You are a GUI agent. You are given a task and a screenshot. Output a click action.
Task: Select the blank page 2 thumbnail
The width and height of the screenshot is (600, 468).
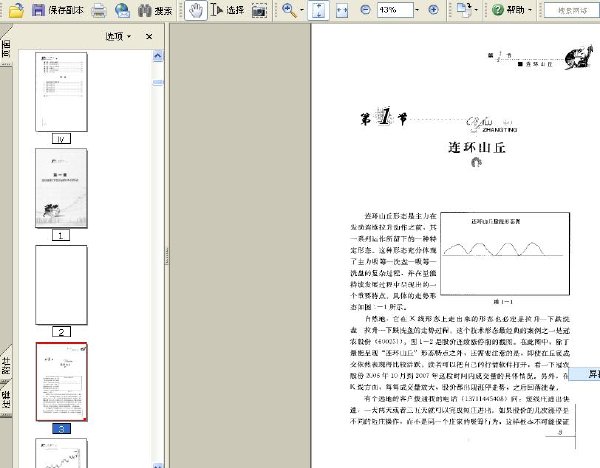[61, 285]
